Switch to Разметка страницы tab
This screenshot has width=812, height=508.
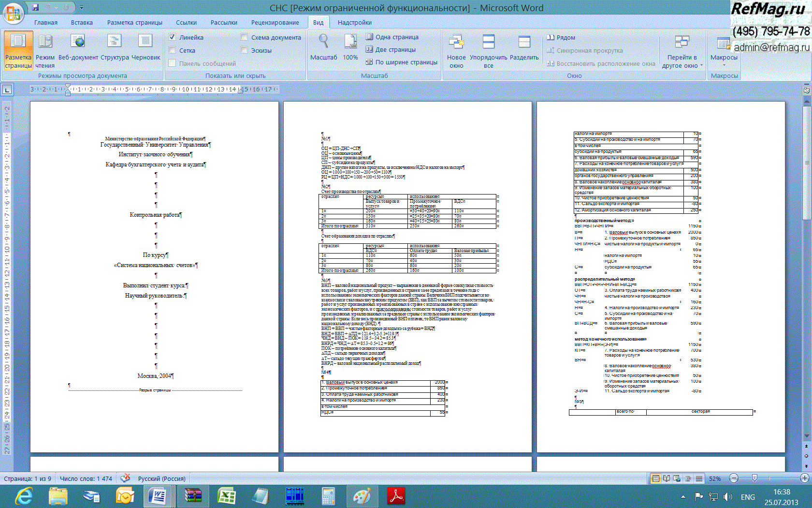click(x=134, y=22)
